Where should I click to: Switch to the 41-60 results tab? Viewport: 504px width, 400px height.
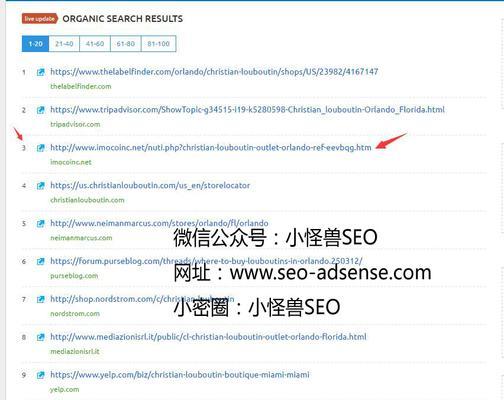point(95,44)
